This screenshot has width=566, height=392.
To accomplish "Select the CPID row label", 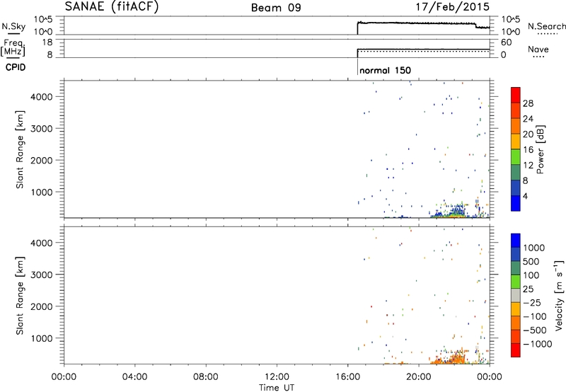I will 16,67.
